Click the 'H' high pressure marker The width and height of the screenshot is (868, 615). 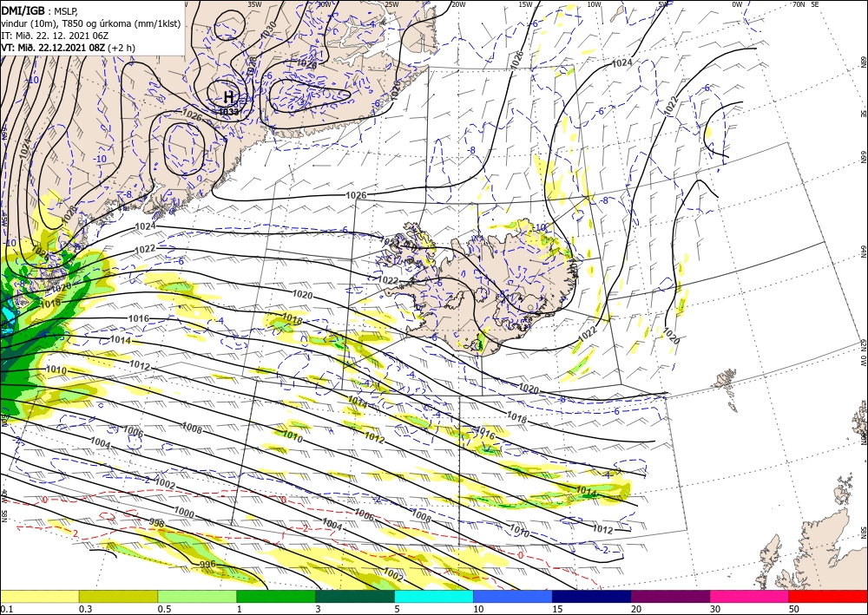pos(228,97)
